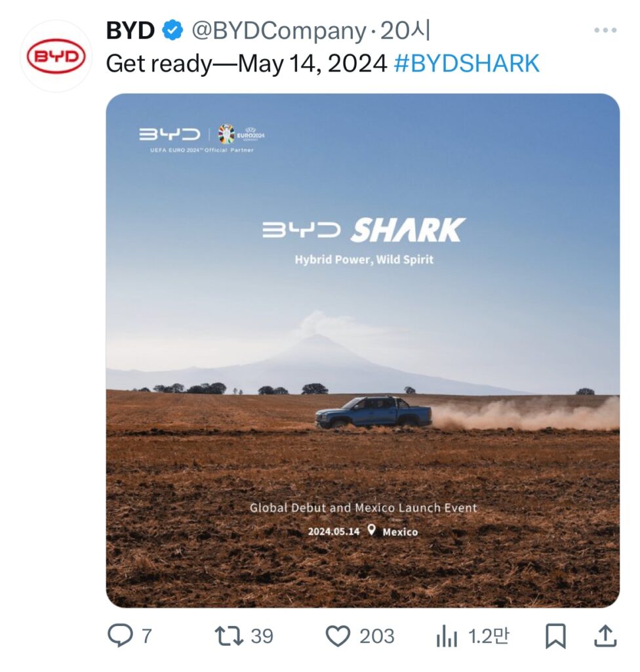Repost using the retweet arrows icon

point(230,635)
